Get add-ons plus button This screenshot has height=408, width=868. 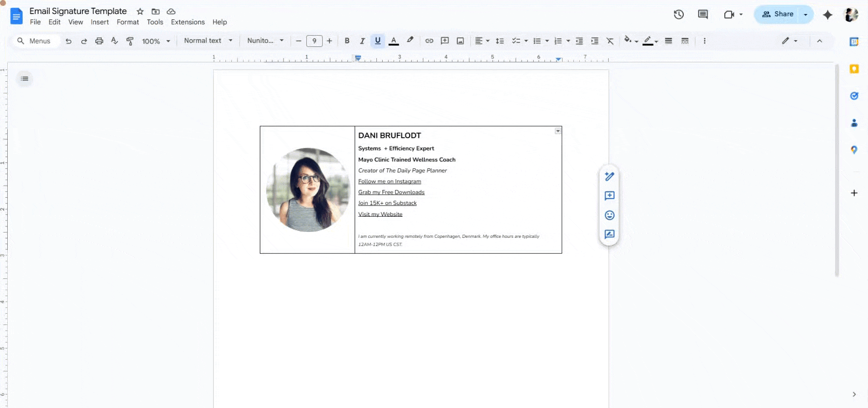pyautogui.click(x=854, y=193)
